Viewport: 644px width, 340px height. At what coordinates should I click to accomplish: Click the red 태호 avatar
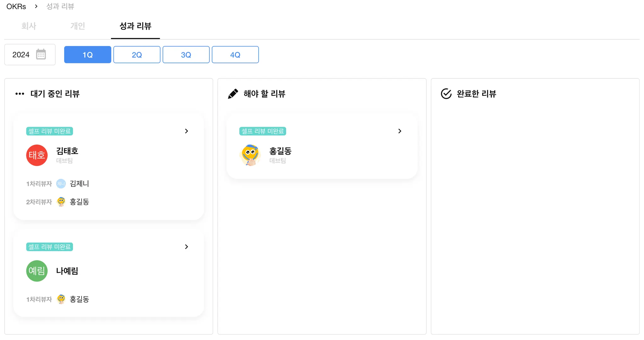click(37, 155)
